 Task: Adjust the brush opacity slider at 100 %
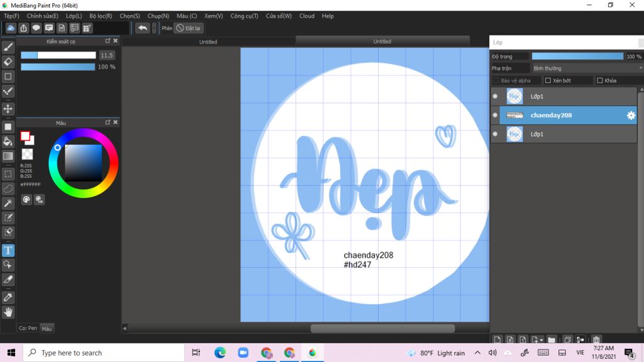[x=58, y=67]
